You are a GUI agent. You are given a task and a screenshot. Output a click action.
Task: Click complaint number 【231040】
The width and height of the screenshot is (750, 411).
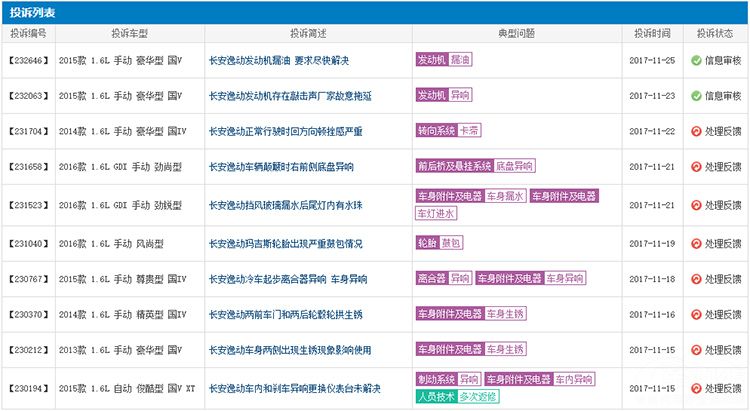coord(29,244)
